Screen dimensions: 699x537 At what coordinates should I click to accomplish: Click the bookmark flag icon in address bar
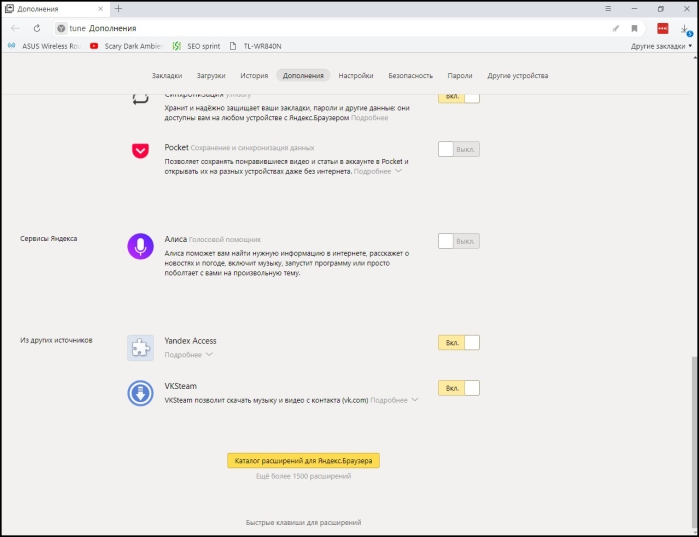[x=634, y=29]
